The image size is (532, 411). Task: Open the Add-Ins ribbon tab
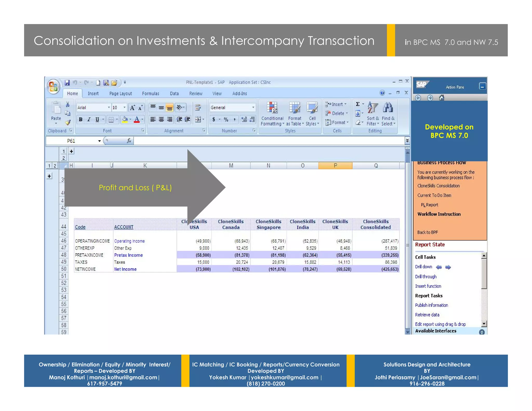pos(240,94)
